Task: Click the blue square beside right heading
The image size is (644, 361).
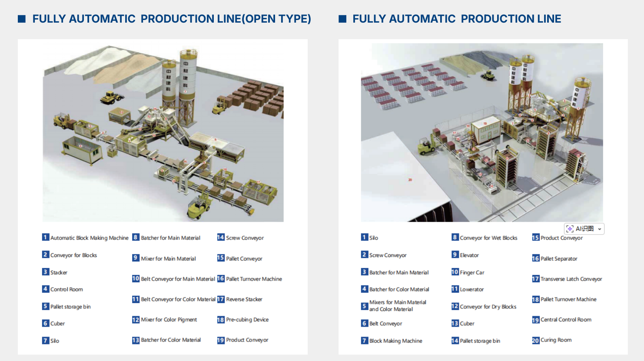Action: [342, 19]
